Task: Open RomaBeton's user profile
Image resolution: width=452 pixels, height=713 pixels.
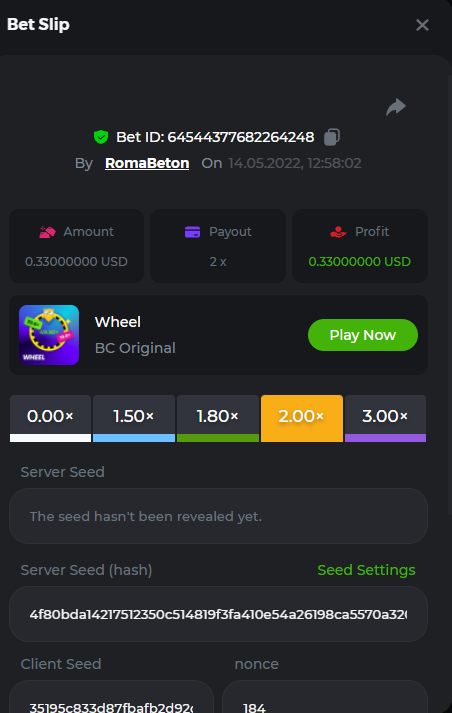Action: (147, 163)
